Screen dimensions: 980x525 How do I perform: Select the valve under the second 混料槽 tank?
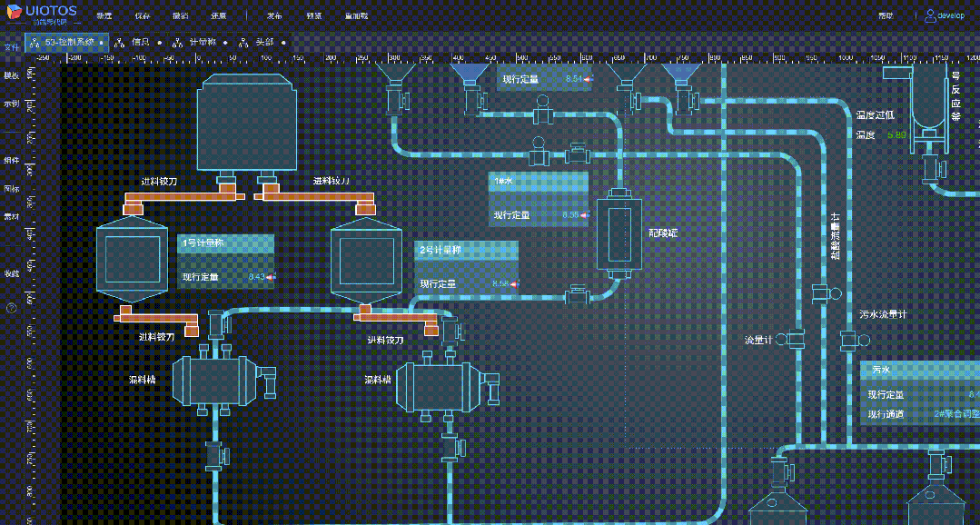(x=451, y=447)
